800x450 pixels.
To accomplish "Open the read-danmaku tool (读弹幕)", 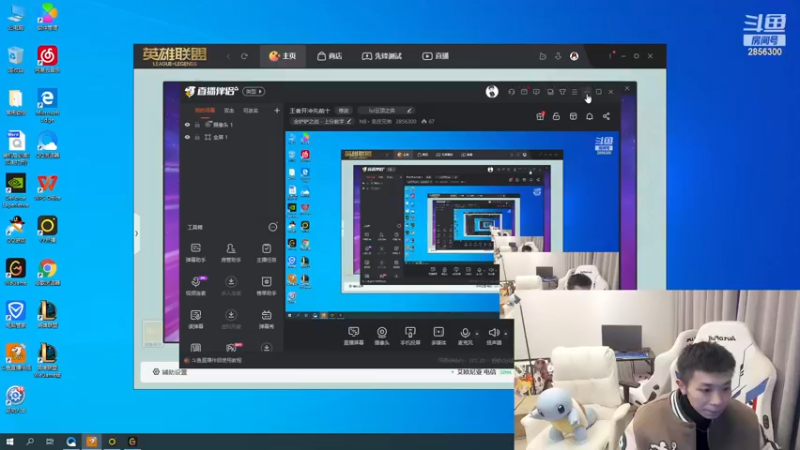I will [195, 319].
